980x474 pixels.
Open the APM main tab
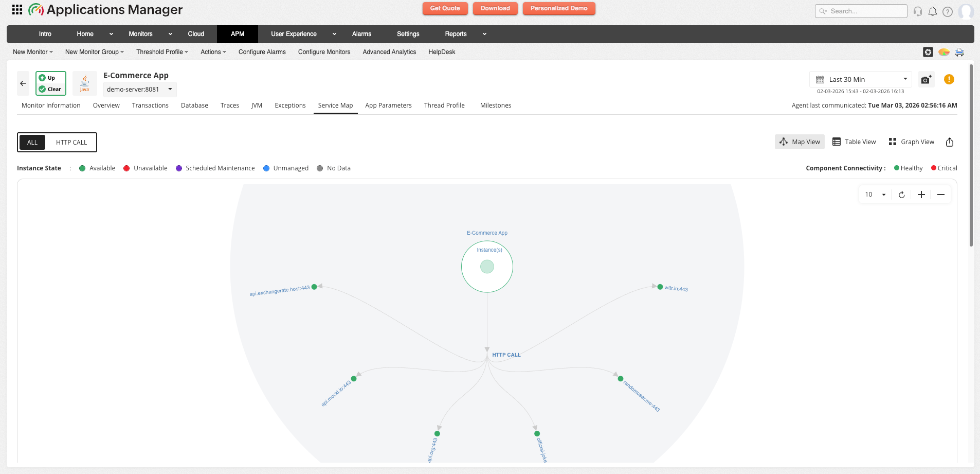[238, 34]
